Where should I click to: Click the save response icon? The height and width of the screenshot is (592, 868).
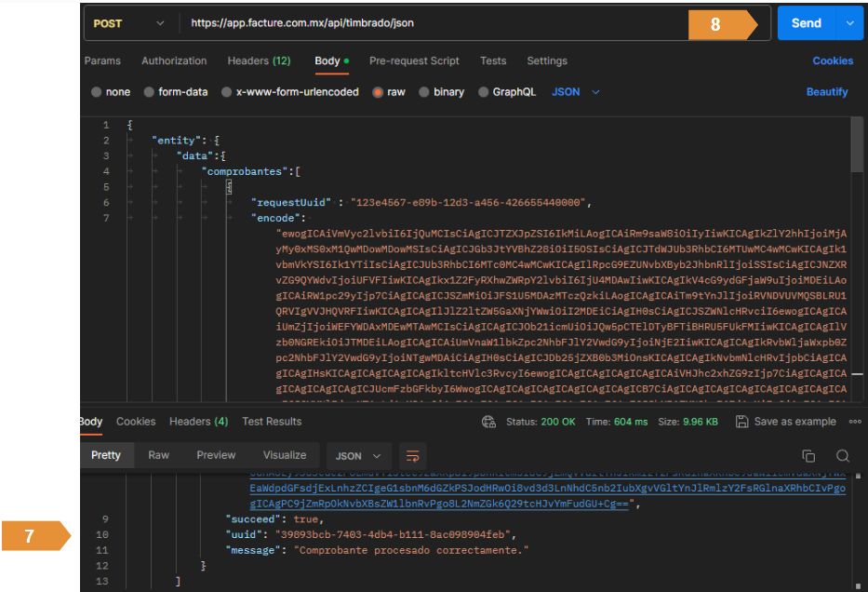tap(741, 422)
